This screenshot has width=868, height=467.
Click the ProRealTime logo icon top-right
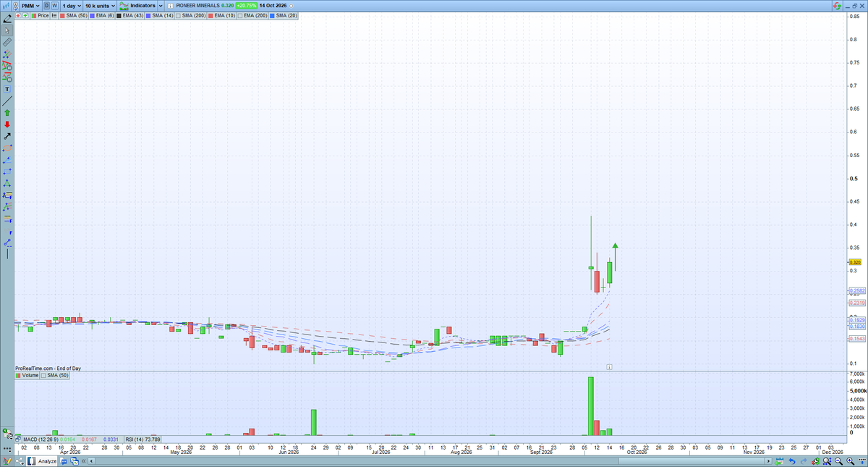click(x=837, y=6)
